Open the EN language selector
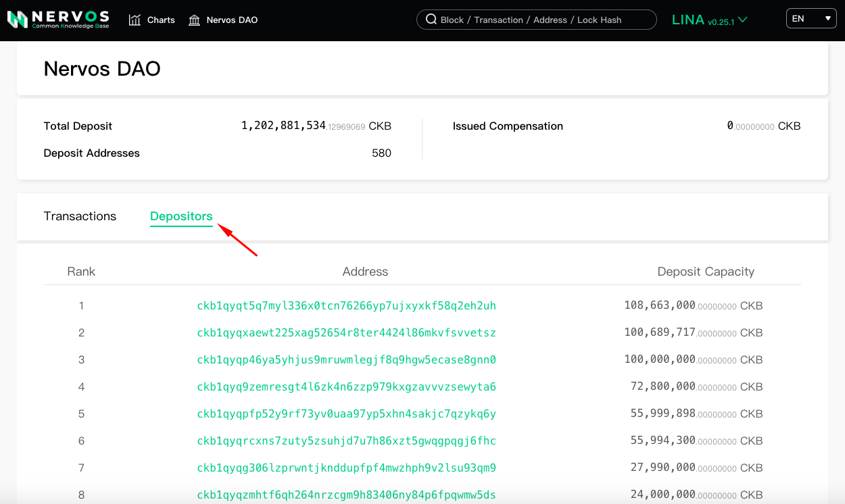 point(811,19)
